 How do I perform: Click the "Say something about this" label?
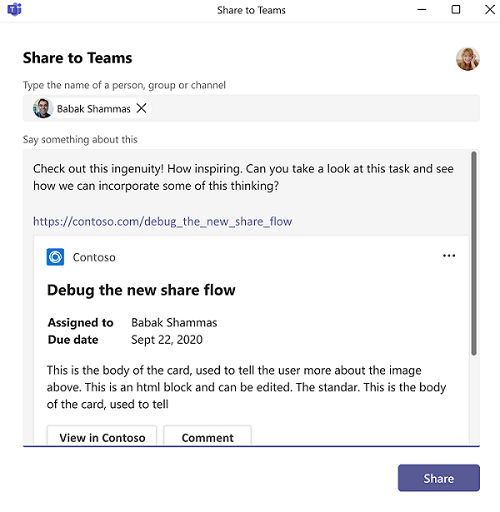tap(80, 139)
